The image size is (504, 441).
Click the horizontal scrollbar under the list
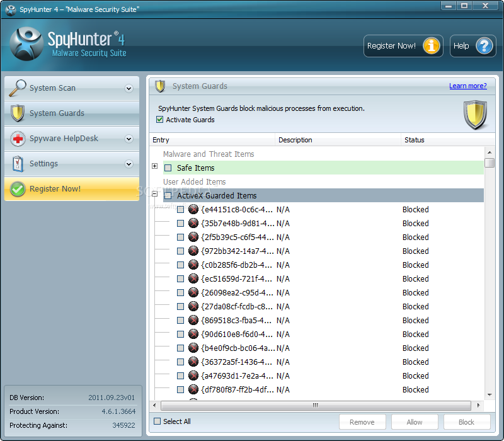click(315, 406)
